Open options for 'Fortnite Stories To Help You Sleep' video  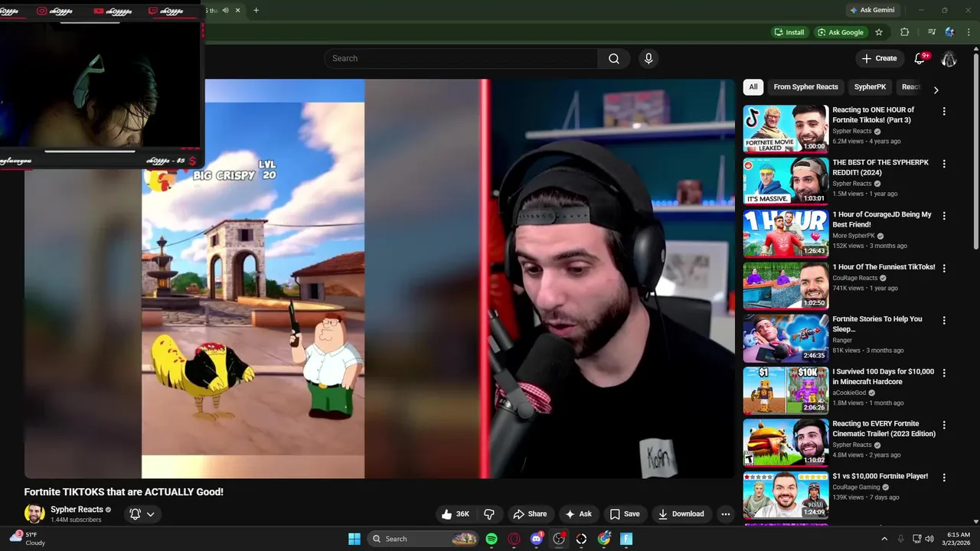pos(944,321)
